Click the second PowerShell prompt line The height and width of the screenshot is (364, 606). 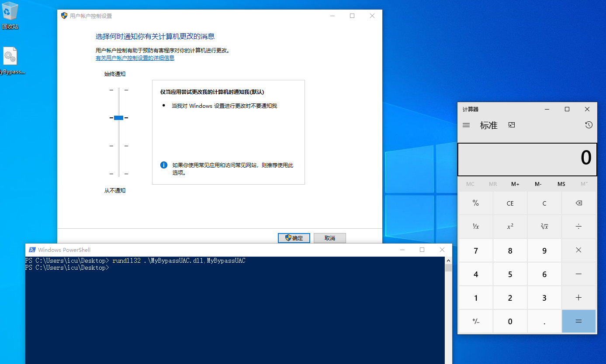(x=67, y=268)
